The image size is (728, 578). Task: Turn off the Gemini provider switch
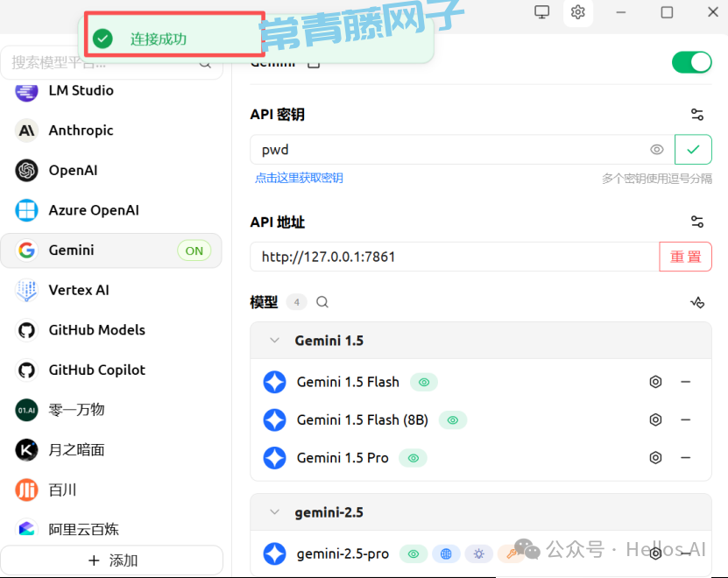pyautogui.click(x=691, y=62)
